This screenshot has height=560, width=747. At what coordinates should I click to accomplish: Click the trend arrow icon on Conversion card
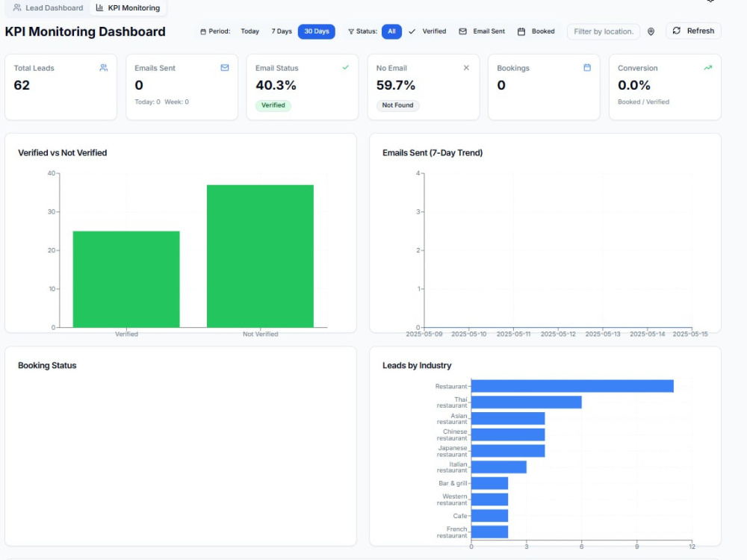[x=708, y=68]
